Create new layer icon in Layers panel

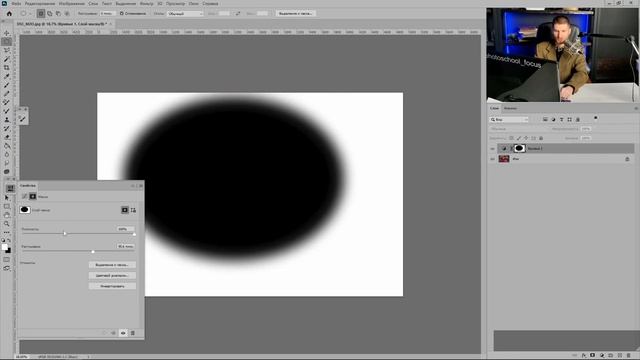tap(620, 356)
